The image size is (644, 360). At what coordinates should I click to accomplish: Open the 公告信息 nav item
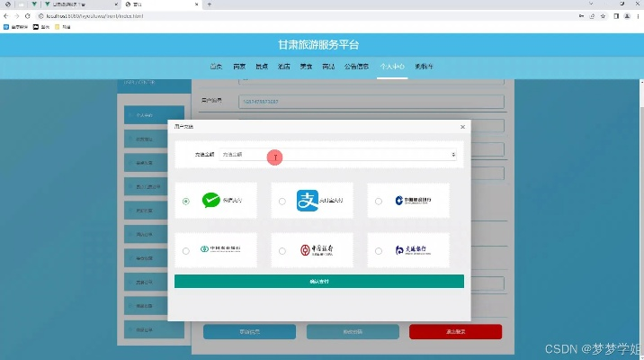click(x=356, y=67)
